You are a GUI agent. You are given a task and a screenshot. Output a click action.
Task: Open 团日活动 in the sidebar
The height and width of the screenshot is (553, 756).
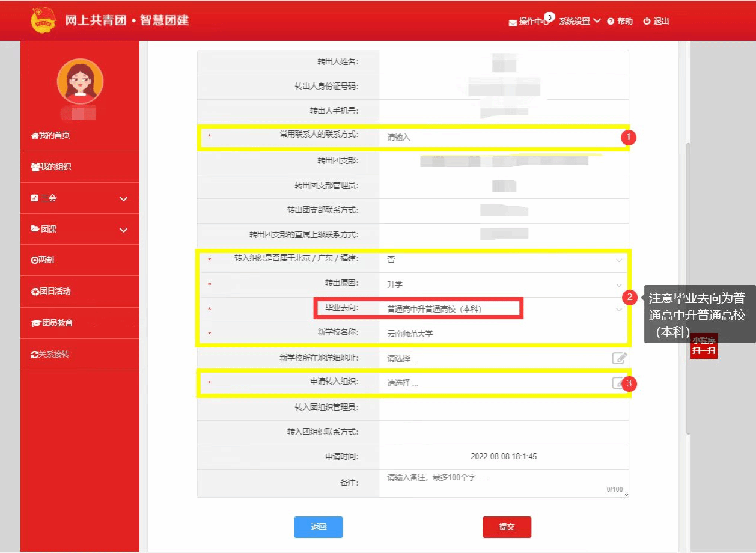pyautogui.click(x=50, y=292)
